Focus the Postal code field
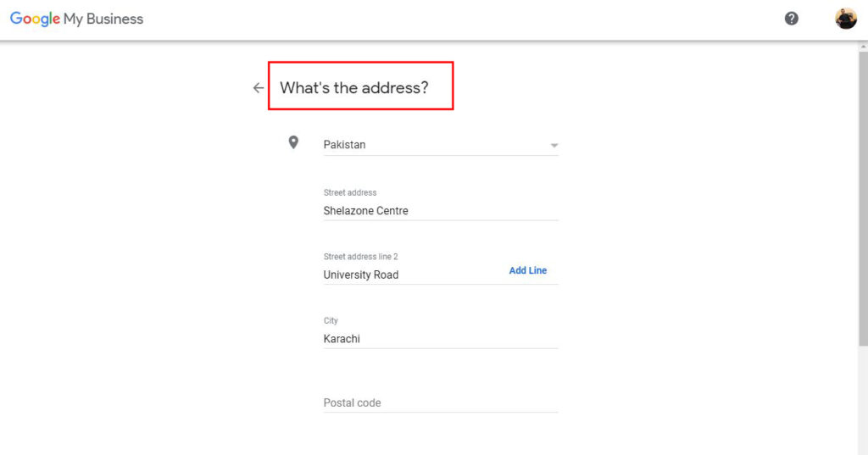This screenshot has width=868, height=455. [x=424, y=402]
